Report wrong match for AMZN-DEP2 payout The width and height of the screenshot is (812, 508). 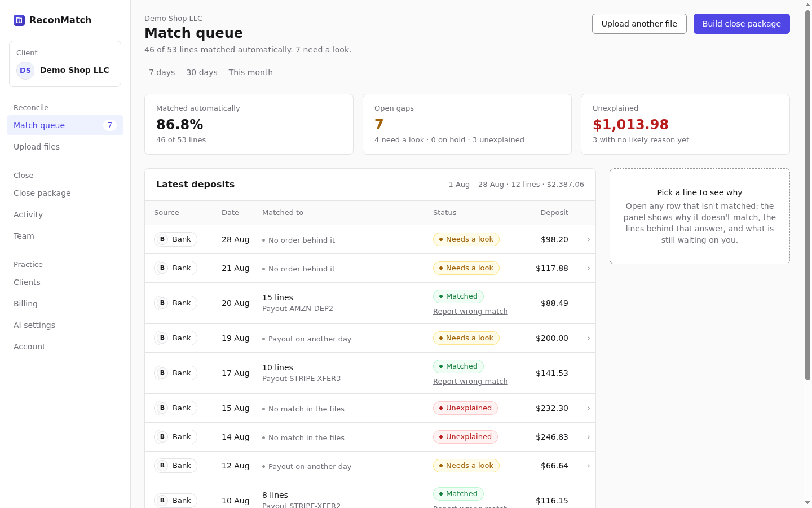pos(470,312)
